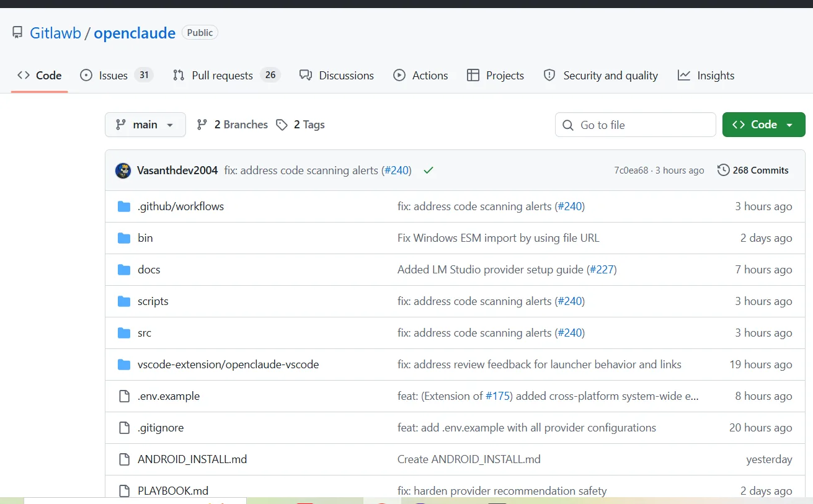The image size is (813, 504).
Task: Open the Projects tab
Action: pos(495,76)
